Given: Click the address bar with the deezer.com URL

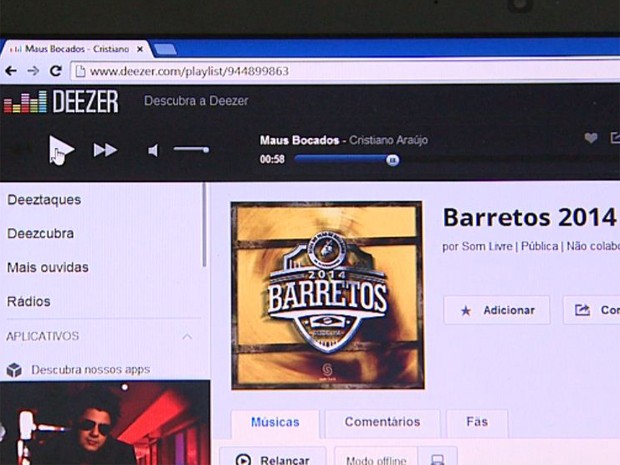Looking at the screenshot, I should pyautogui.click(x=345, y=72).
